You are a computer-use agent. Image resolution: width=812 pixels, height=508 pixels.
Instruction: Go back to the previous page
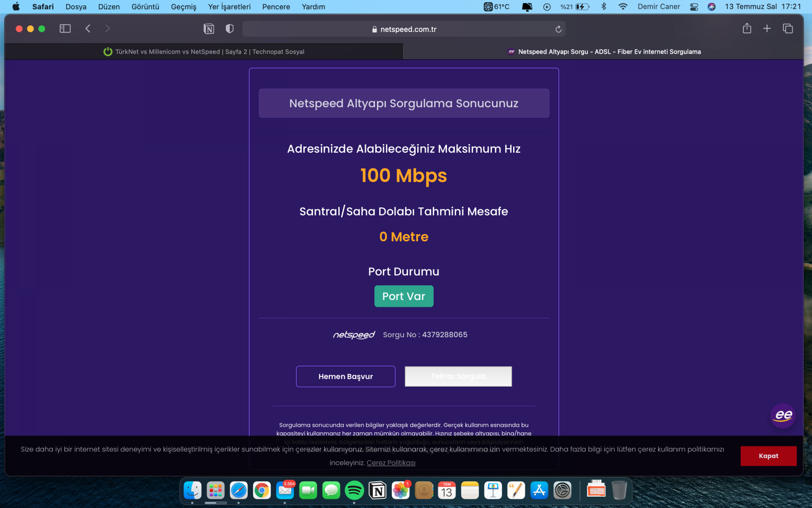point(88,29)
